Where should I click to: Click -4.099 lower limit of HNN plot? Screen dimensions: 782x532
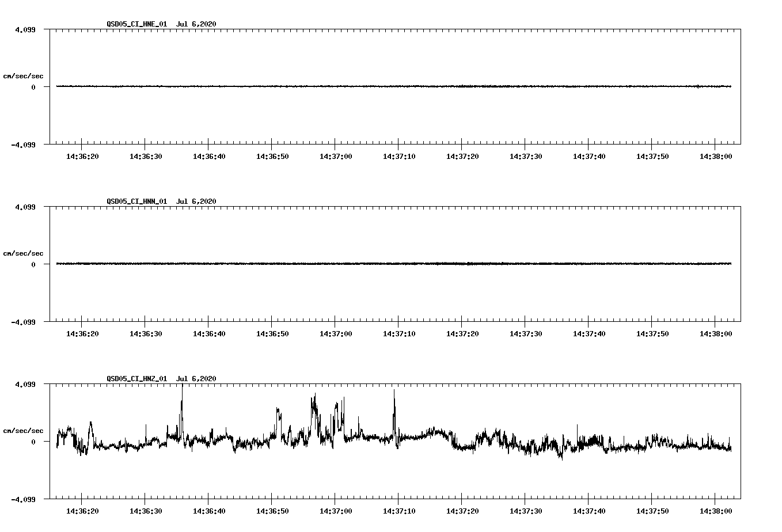(23, 322)
